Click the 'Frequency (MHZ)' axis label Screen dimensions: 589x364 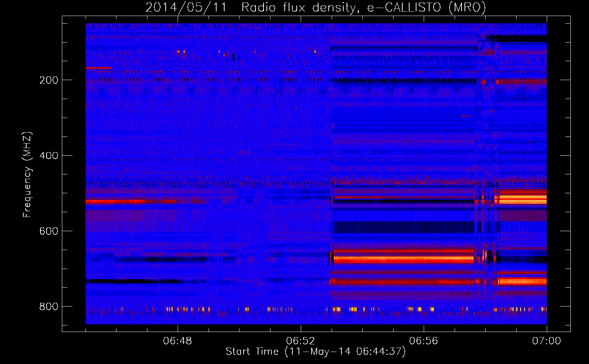[27, 174]
